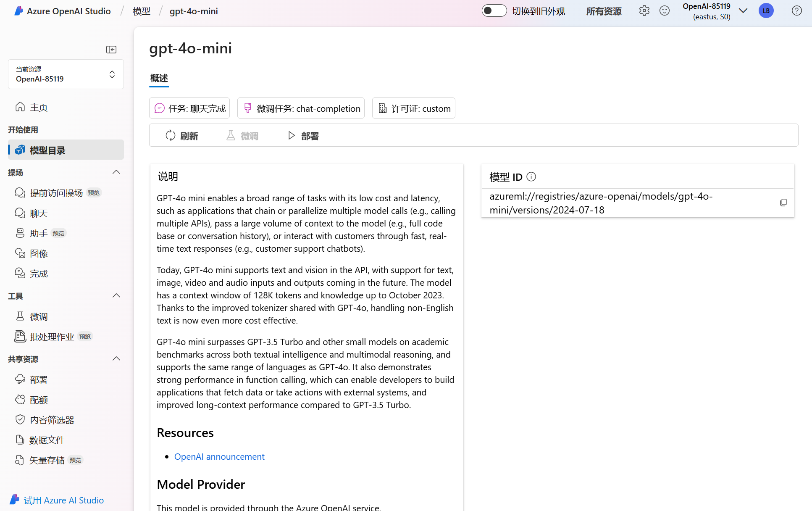The height and width of the screenshot is (511, 812).
Task: Click the Model Provider heading
Action: (201, 485)
